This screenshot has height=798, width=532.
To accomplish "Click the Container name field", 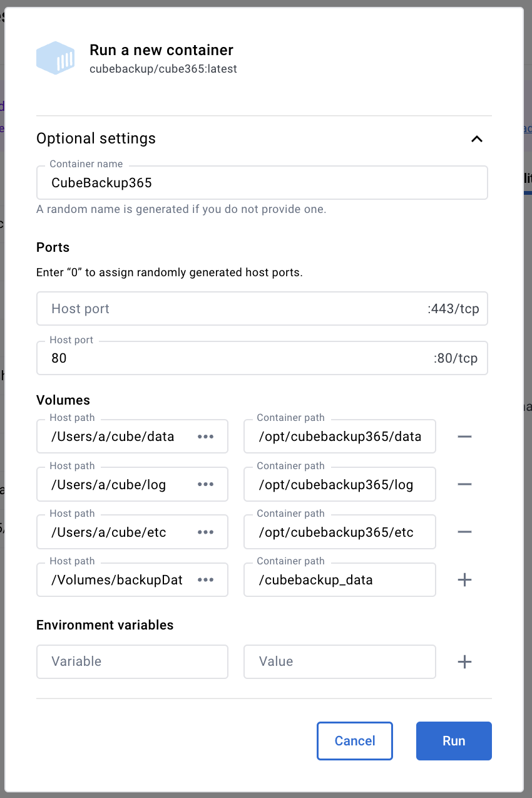I will click(x=262, y=183).
